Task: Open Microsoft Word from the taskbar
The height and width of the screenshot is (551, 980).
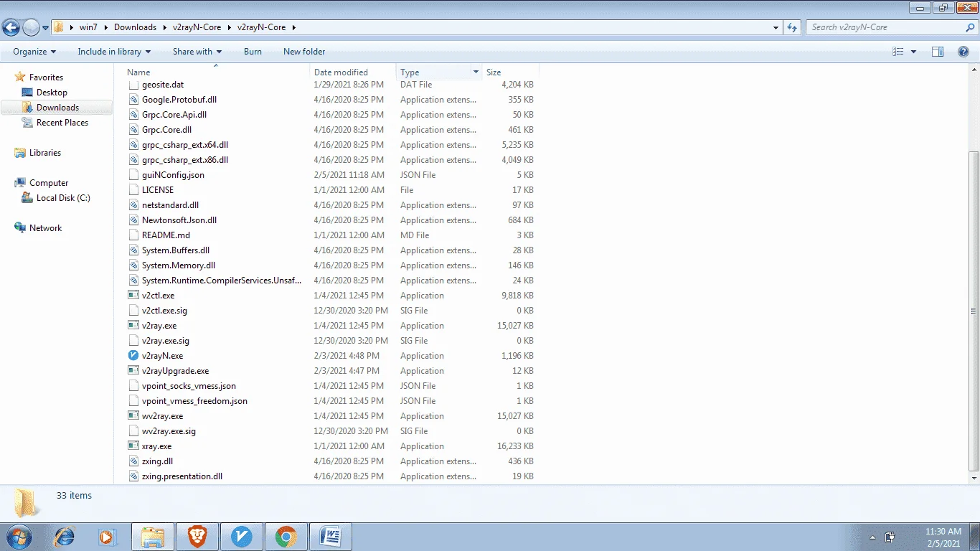Action: click(331, 536)
